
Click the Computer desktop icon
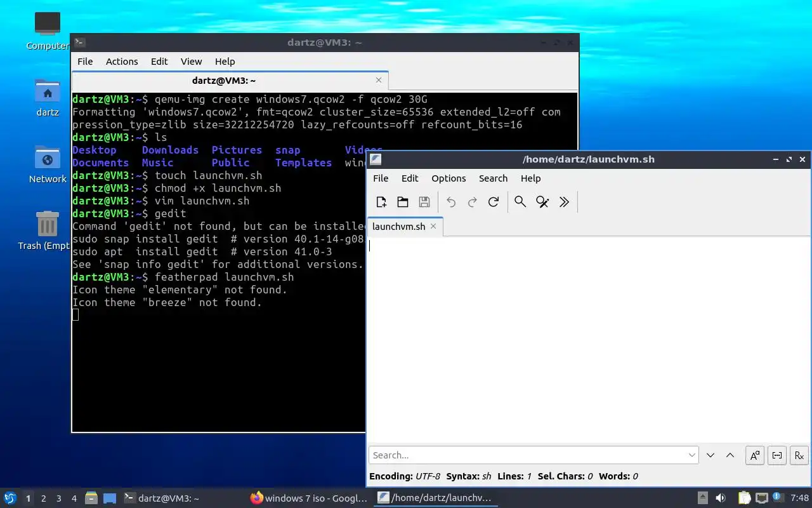48,31
